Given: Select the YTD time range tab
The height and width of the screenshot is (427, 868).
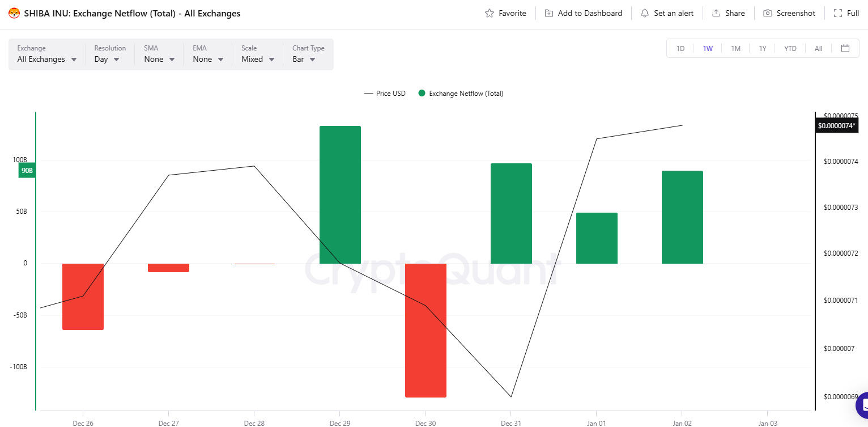Looking at the screenshot, I should click(790, 48).
